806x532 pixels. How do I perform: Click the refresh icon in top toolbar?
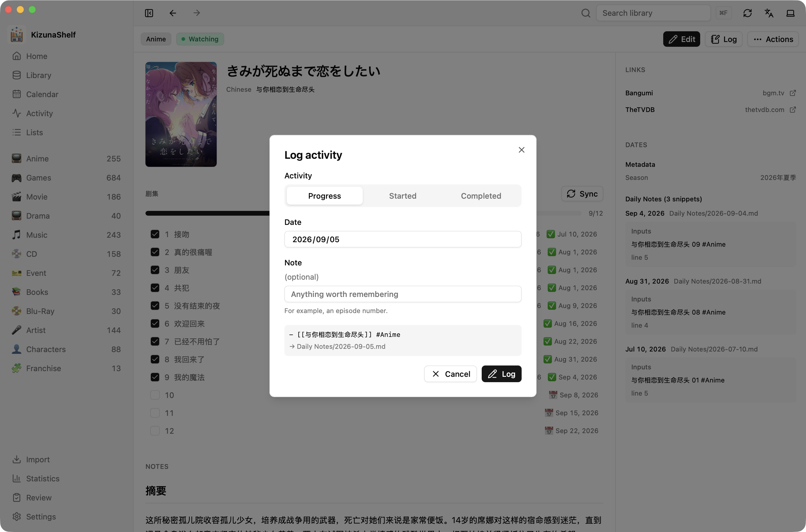pyautogui.click(x=747, y=13)
